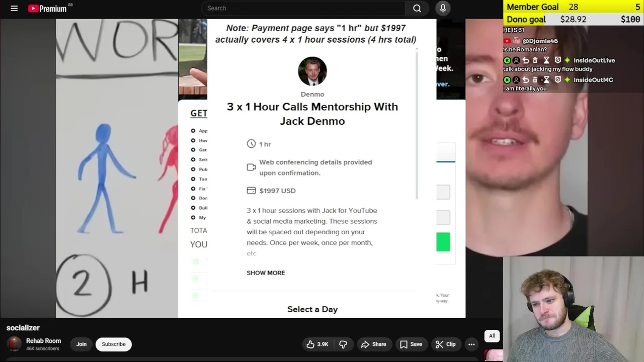Click the username InsideOutMC in chat
644x362 pixels.
point(593,80)
